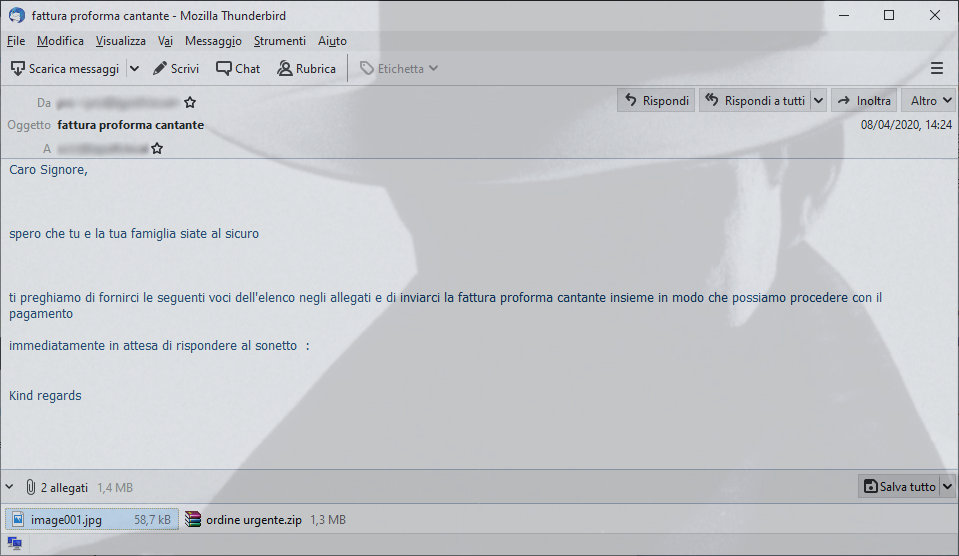Toggle the star next to sender address
959x556 pixels.
tap(190, 102)
